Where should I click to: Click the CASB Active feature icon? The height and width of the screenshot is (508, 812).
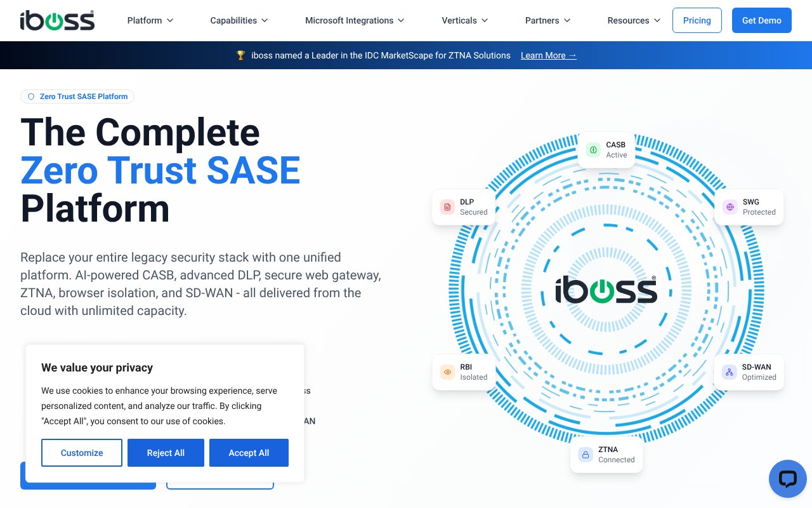coord(593,150)
